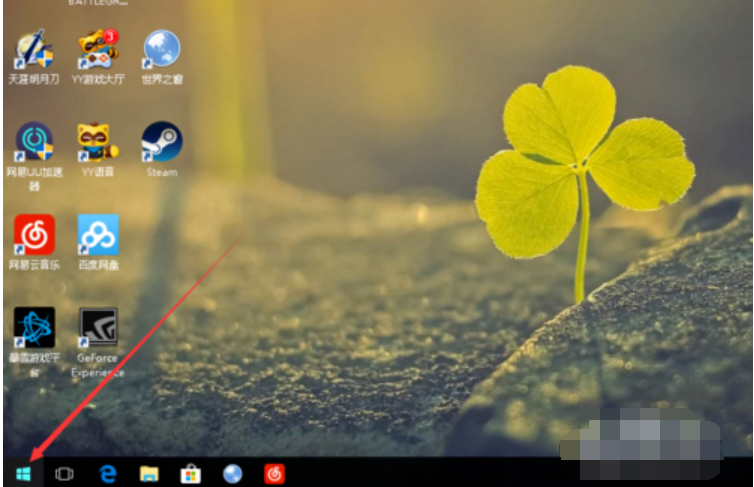Select the Blizzard 暴雪游戏平台 desktop shortcut
The image size is (754, 487).
34,329
